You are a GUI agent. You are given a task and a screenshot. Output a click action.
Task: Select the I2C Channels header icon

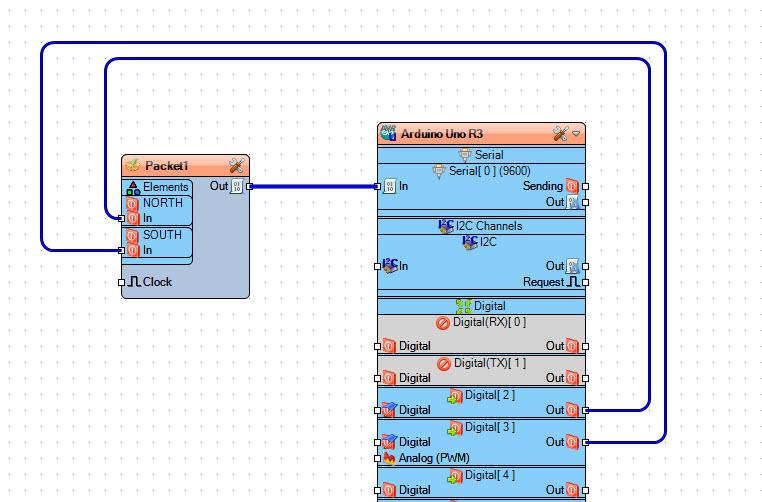point(446,226)
